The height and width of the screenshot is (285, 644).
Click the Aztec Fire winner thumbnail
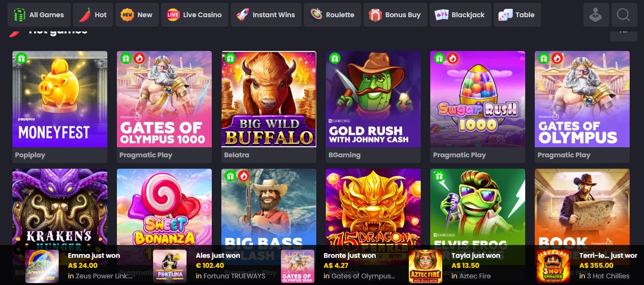(x=426, y=266)
